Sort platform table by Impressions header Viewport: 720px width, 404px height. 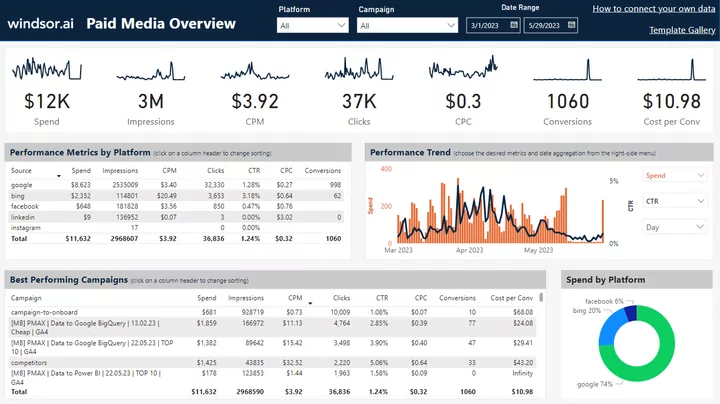click(120, 170)
